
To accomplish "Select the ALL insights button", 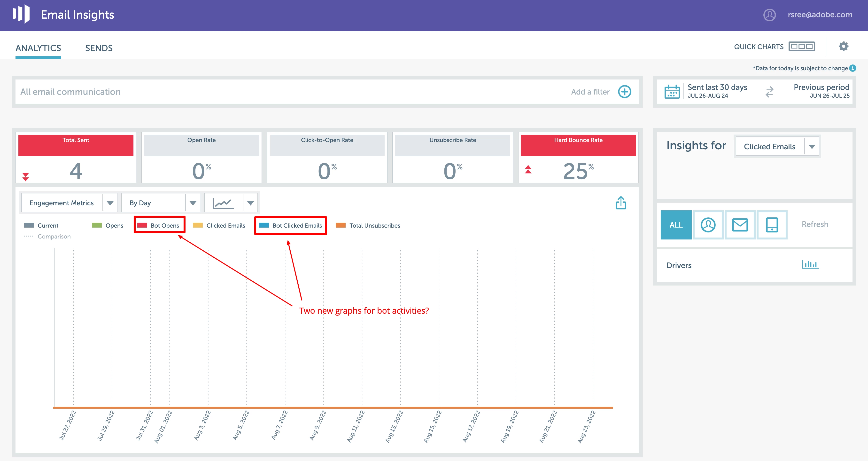I will pyautogui.click(x=676, y=225).
